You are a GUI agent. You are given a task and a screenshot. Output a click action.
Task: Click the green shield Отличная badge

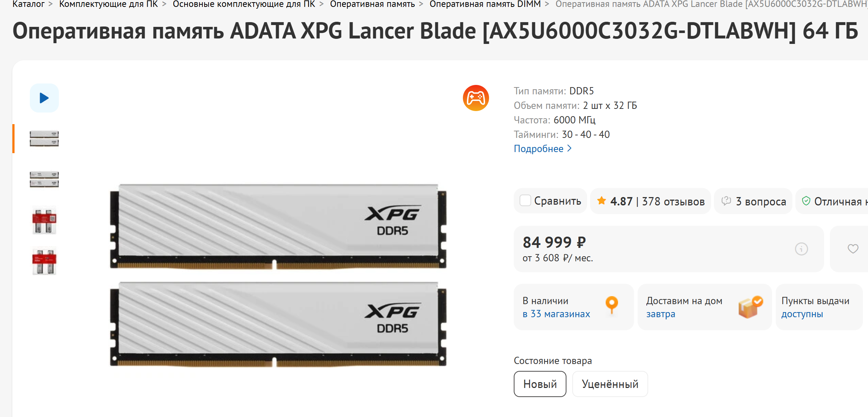[832, 201]
